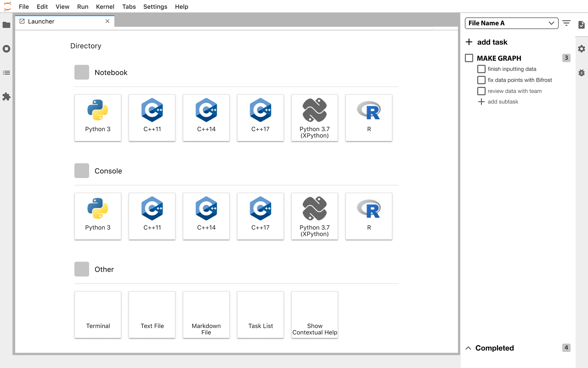Click the filter tasks icon

(566, 23)
